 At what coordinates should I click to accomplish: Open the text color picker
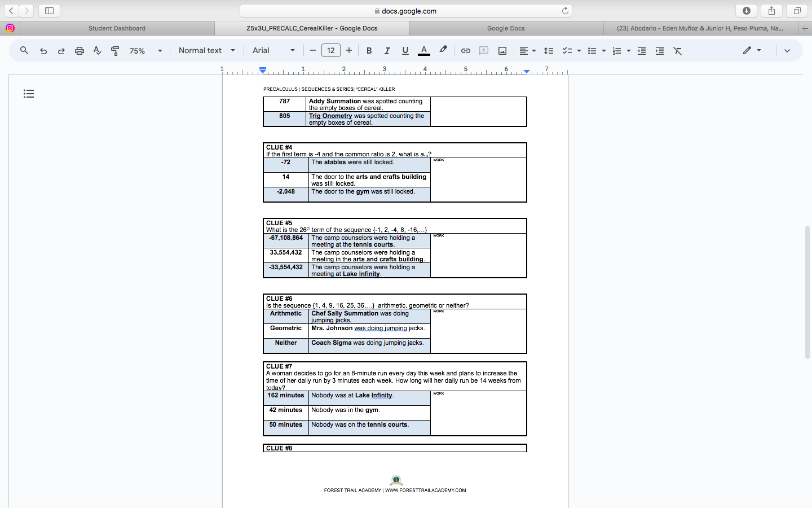coord(423,50)
